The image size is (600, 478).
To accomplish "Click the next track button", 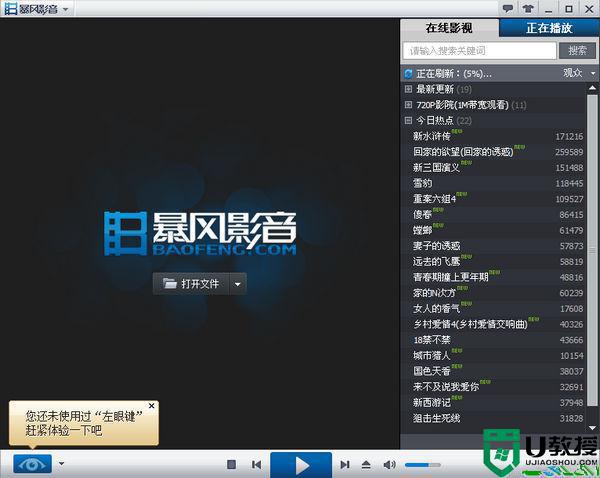I will [x=345, y=465].
